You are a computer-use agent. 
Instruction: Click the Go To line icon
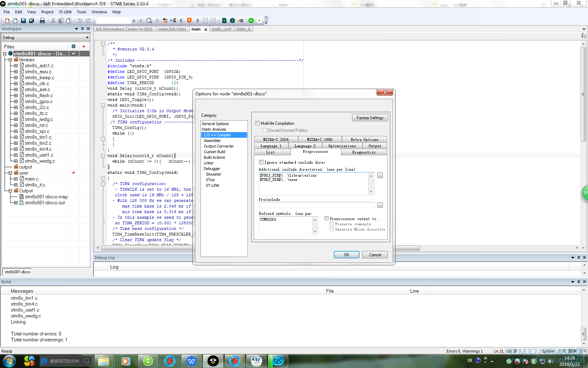click(x=173, y=21)
